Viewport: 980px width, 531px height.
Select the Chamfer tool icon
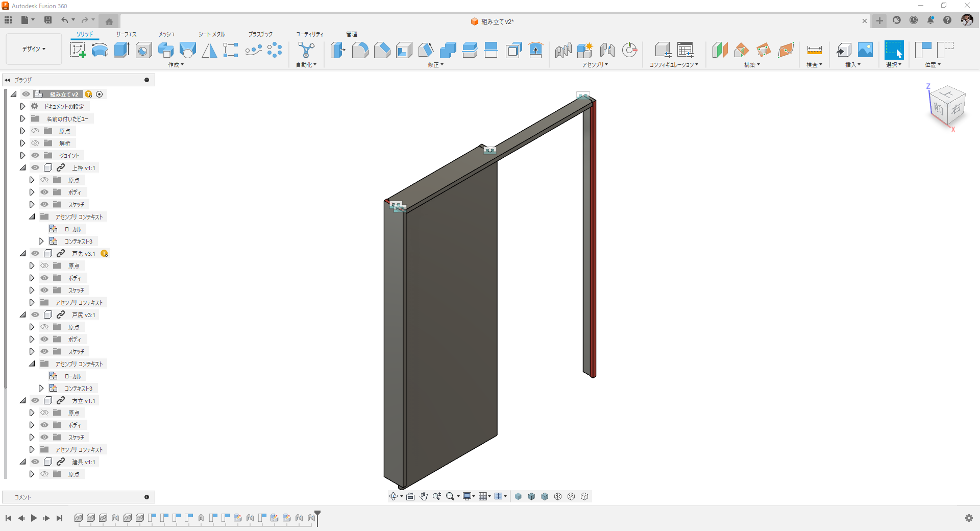382,50
